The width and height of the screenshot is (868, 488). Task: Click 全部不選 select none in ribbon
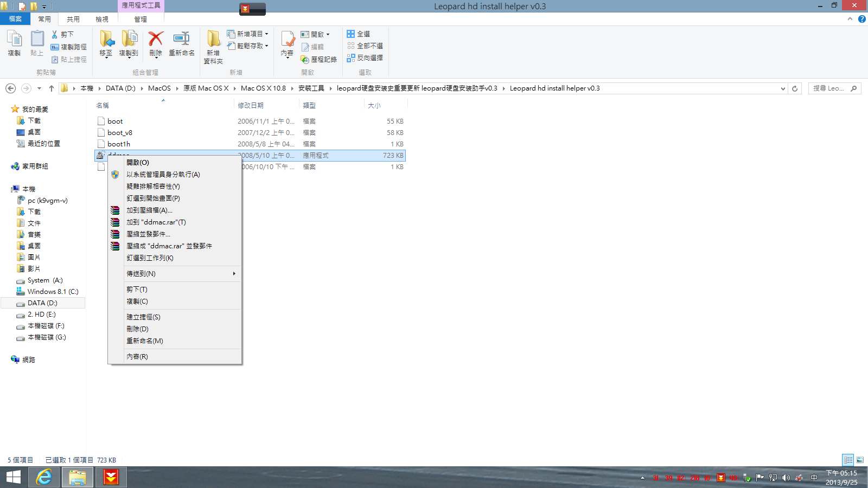pyautogui.click(x=365, y=46)
